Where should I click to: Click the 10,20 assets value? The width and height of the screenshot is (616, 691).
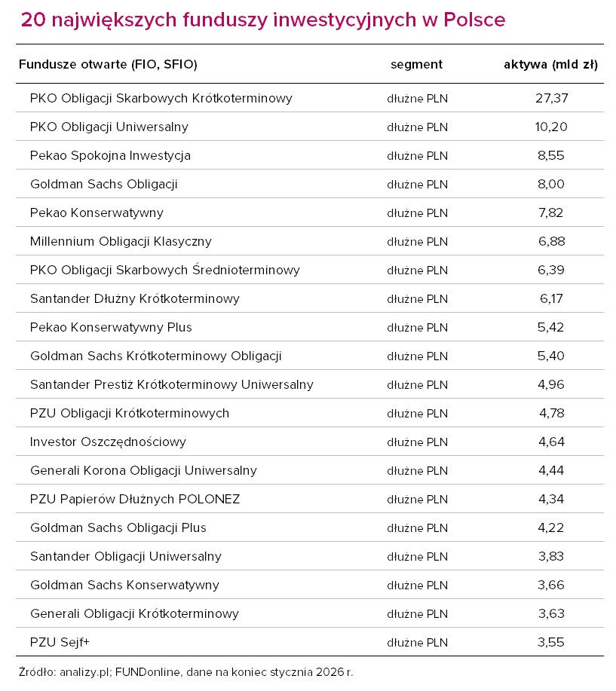pyautogui.click(x=551, y=127)
